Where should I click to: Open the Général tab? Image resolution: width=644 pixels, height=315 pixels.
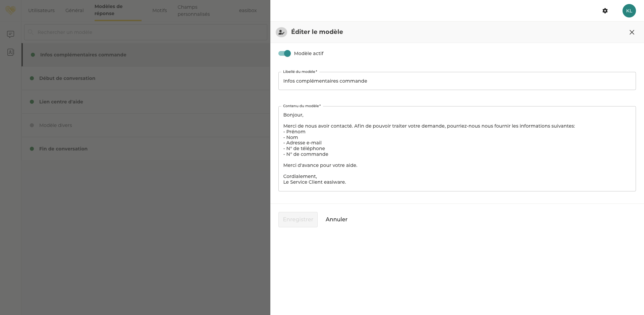(x=74, y=10)
